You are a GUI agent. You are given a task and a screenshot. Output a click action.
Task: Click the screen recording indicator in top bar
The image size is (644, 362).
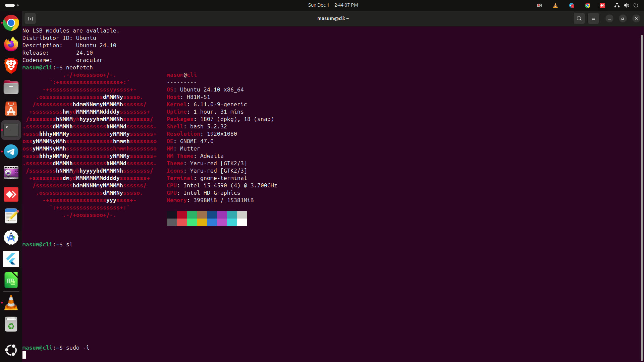[539, 5]
